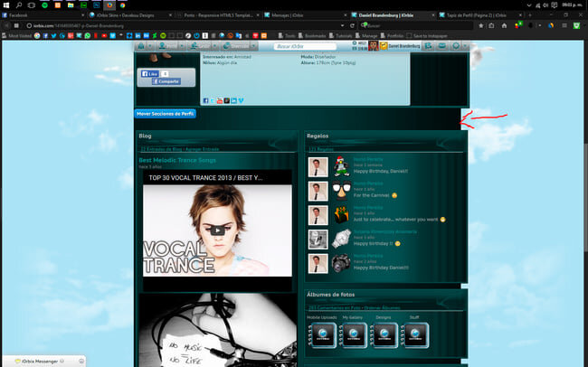Click the page vertical scrollbar thumb
Viewport: 588px width, 367px height.
point(585,196)
